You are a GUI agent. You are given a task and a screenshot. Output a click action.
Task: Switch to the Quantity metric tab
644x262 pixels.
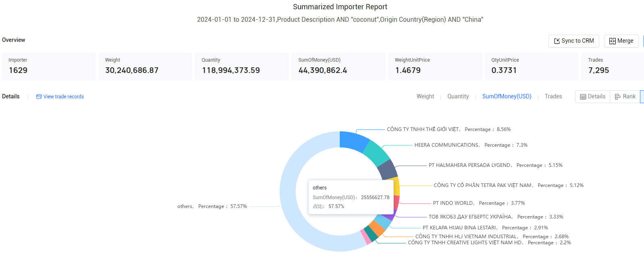[458, 96]
